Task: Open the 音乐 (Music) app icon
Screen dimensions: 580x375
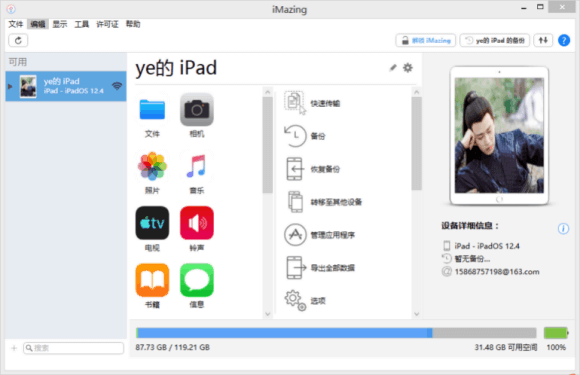Action: point(197,166)
